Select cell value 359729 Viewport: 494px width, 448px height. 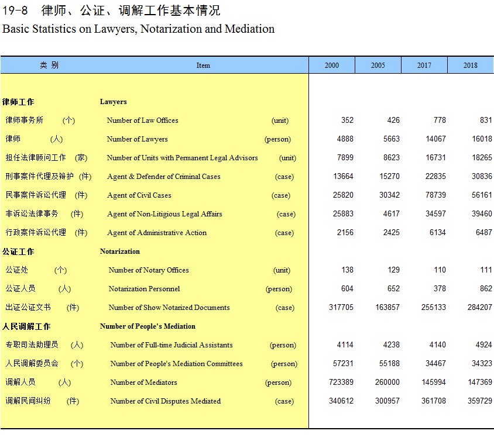coord(479,401)
